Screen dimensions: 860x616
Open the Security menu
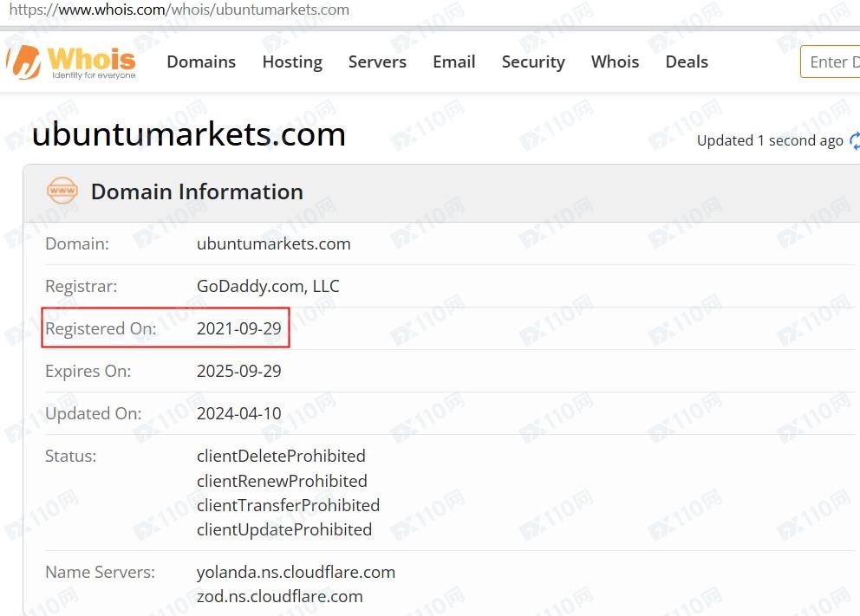[x=533, y=62]
